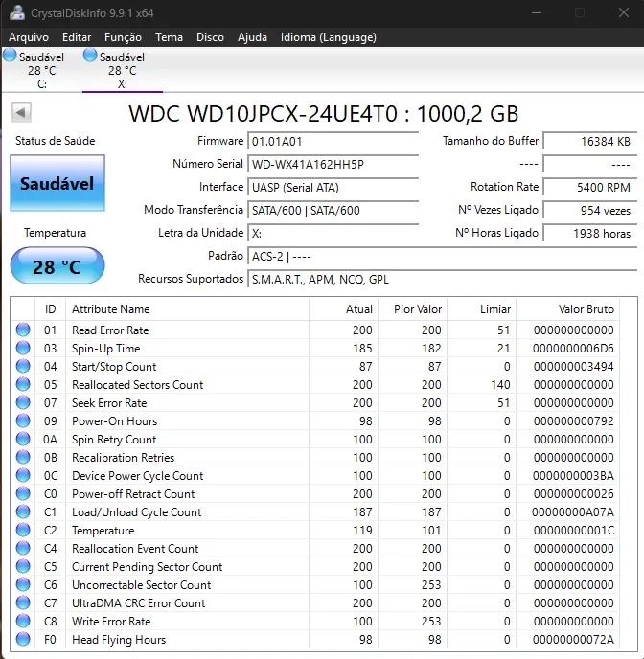This screenshot has width=644, height=659.
Task: Click the drive letter field X:
Action: tap(333, 234)
